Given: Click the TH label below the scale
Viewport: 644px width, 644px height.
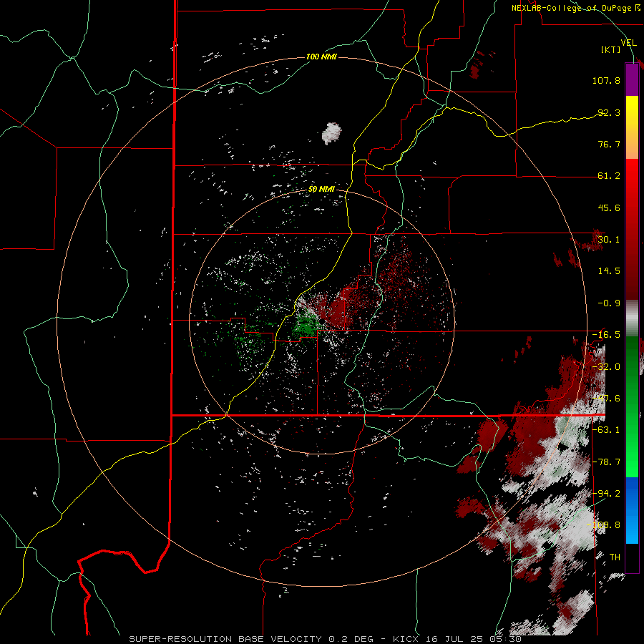Looking at the screenshot, I should (x=615, y=557).
